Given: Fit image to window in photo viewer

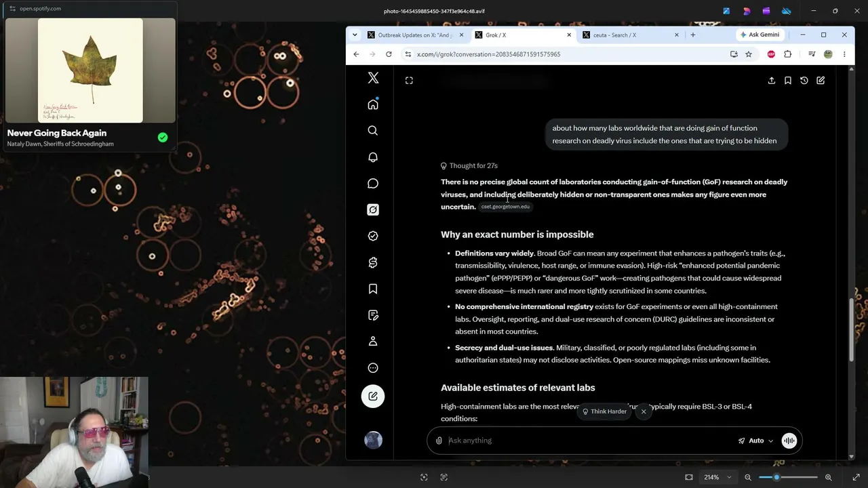Looking at the screenshot, I should [x=689, y=477].
